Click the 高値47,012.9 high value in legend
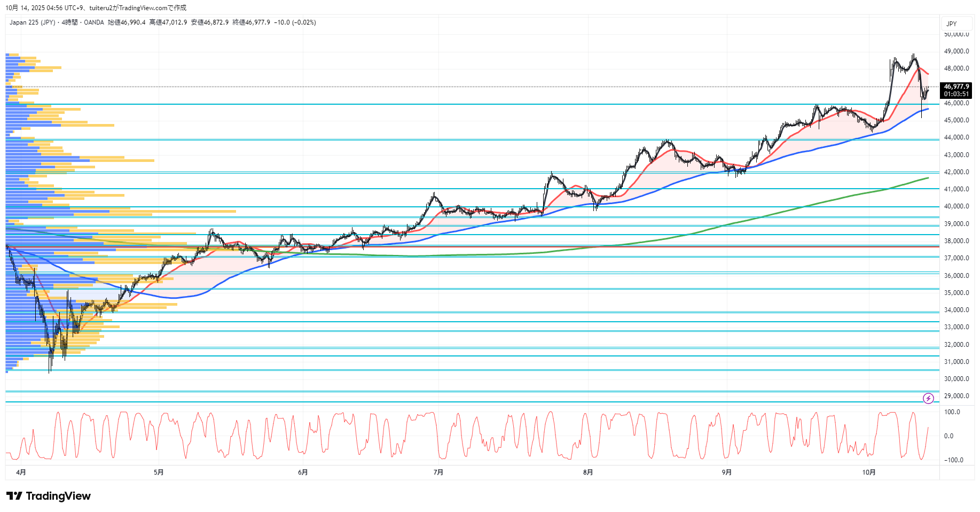Image resolution: width=980 pixels, height=512 pixels. pyautogui.click(x=168, y=22)
